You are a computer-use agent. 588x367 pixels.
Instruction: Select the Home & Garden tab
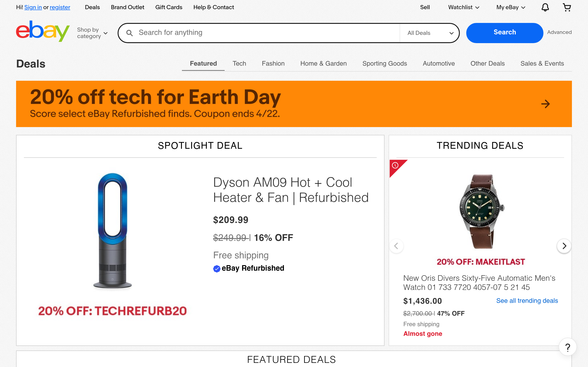point(323,64)
